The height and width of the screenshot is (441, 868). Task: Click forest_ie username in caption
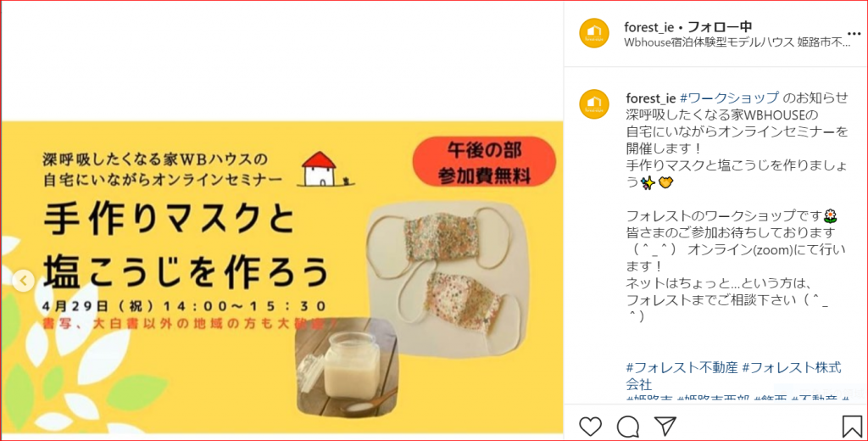click(651, 98)
